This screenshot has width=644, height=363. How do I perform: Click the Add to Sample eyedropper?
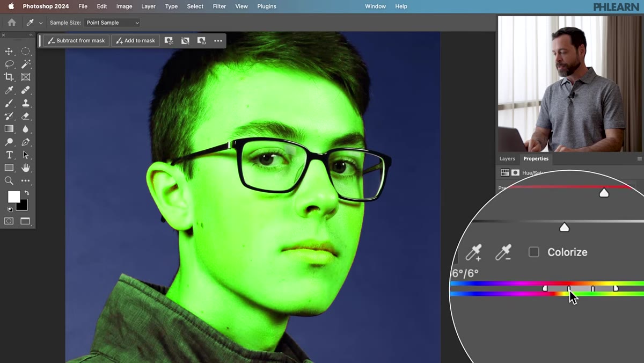tap(473, 252)
